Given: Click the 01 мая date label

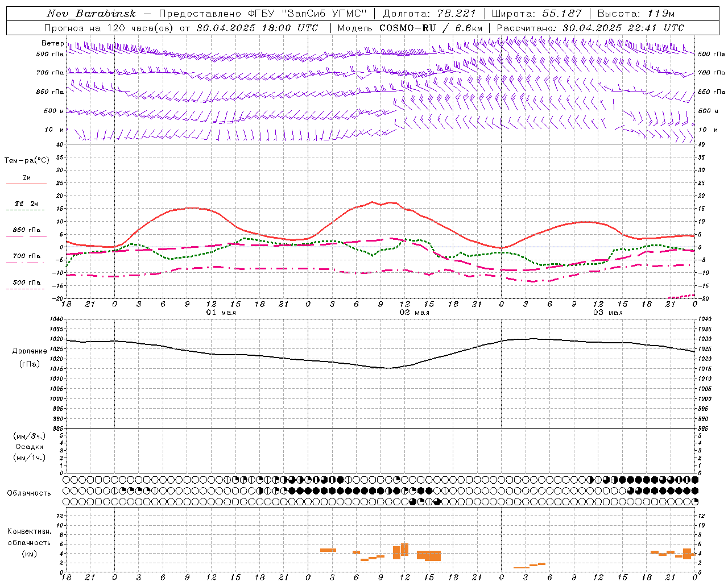Looking at the screenshot, I should [x=221, y=313].
